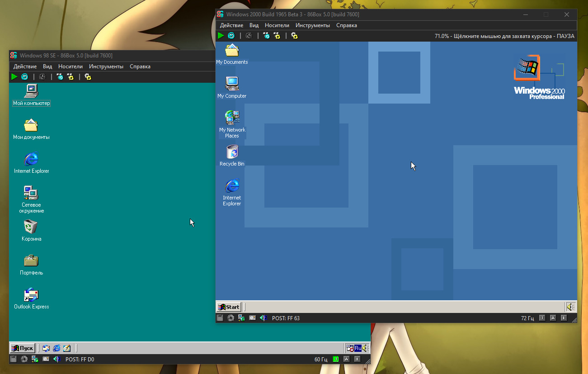Click the volume speaker in Windows 2000 tray

click(x=570, y=307)
